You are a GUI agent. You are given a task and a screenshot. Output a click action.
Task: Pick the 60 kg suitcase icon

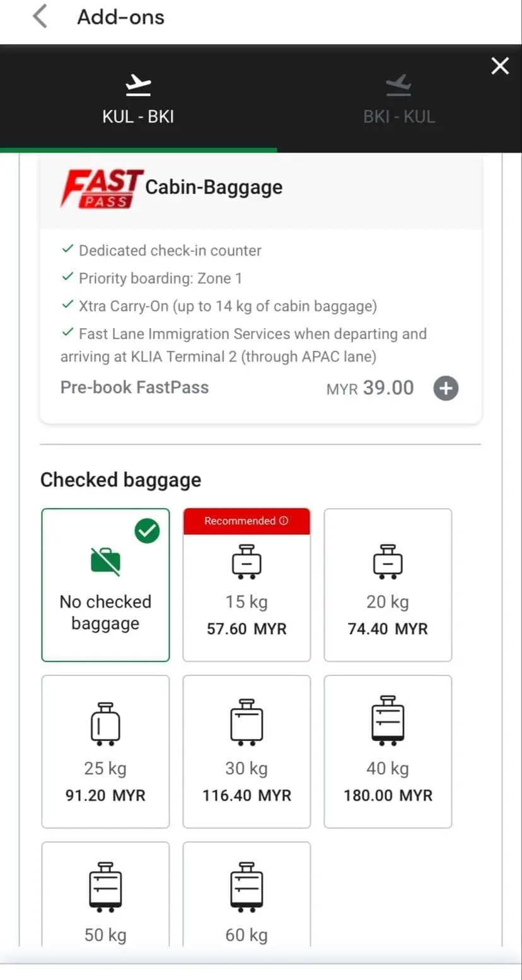[246, 887]
